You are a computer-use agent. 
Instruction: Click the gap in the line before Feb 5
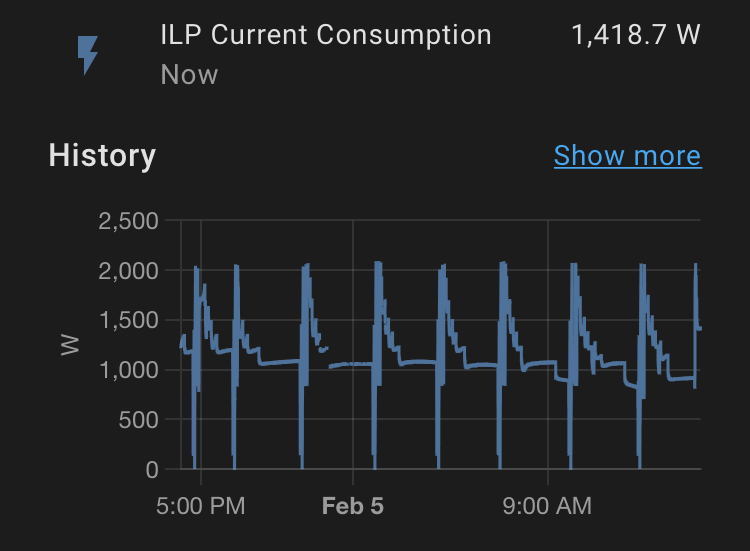[329, 358]
